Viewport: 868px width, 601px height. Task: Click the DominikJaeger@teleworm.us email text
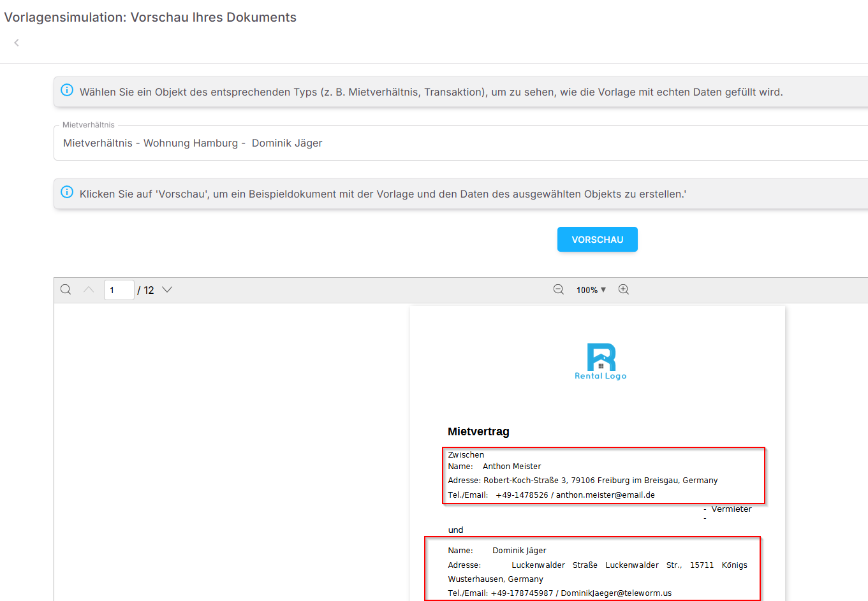[616, 593]
